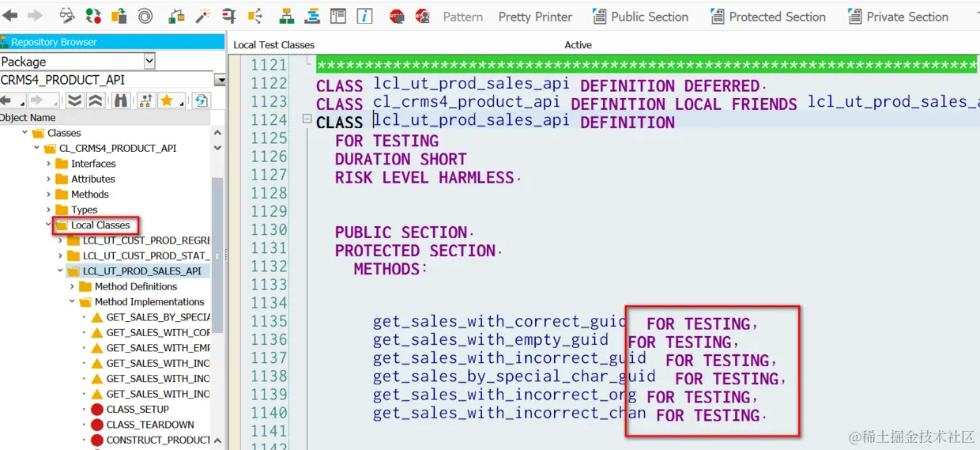The width and height of the screenshot is (980, 450).
Task: Click the CRMS4_PRODUCT_API package name field
Action: pos(107,80)
